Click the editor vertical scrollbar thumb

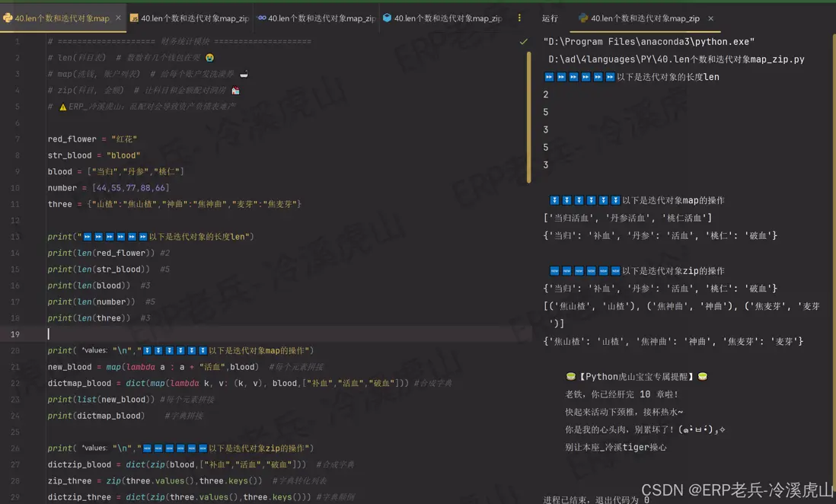point(529,117)
